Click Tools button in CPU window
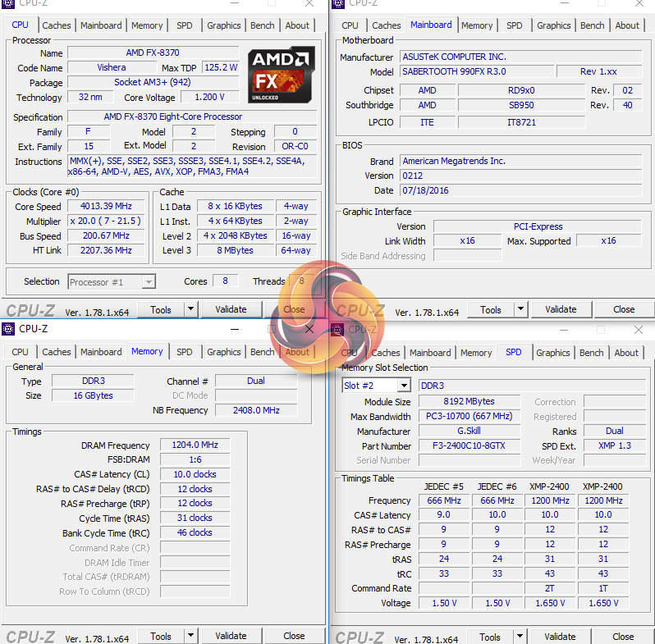The width and height of the screenshot is (655, 644). 161,310
